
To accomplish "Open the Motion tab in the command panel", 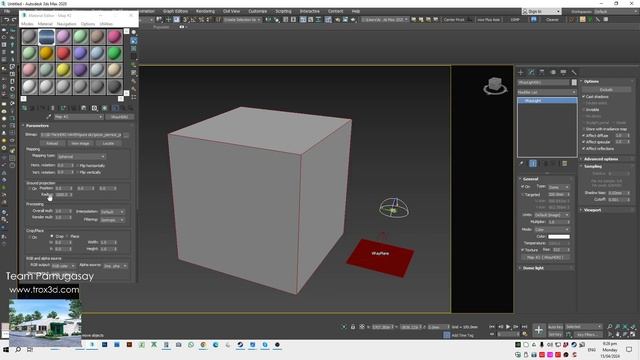I will (553, 72).
